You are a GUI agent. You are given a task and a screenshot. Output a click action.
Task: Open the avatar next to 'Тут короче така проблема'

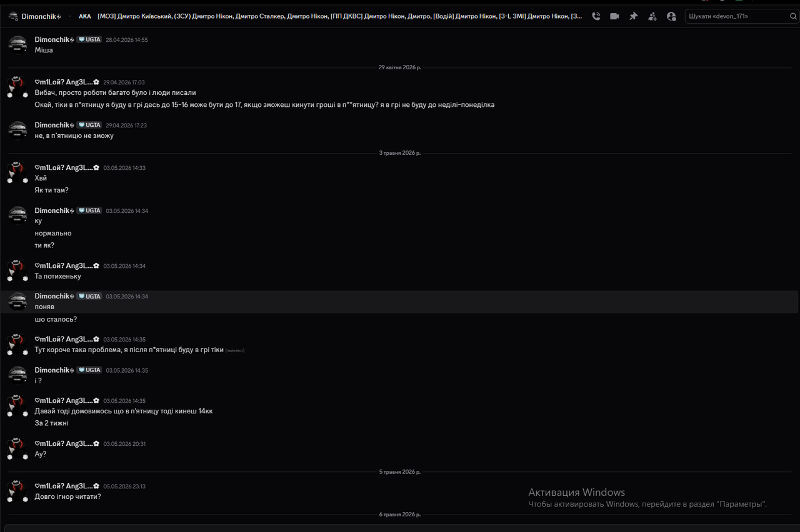tap(17, 345)
